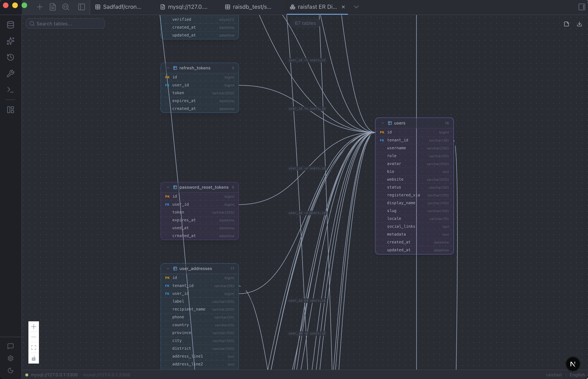Switch to the mysql://127.0.... tab
The width and height of the screenshot is (588, 379).
click(184, 7)
